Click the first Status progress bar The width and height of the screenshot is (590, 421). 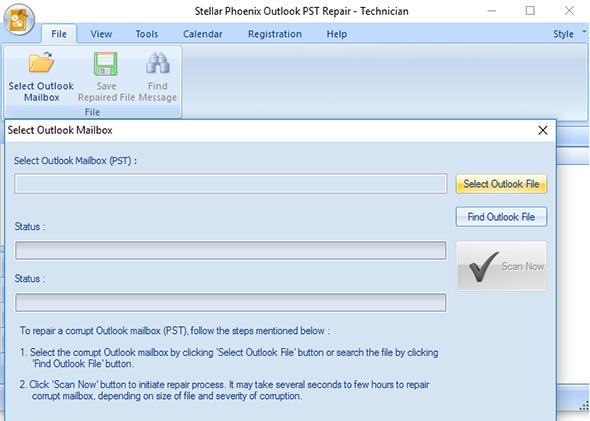[231, 251]
